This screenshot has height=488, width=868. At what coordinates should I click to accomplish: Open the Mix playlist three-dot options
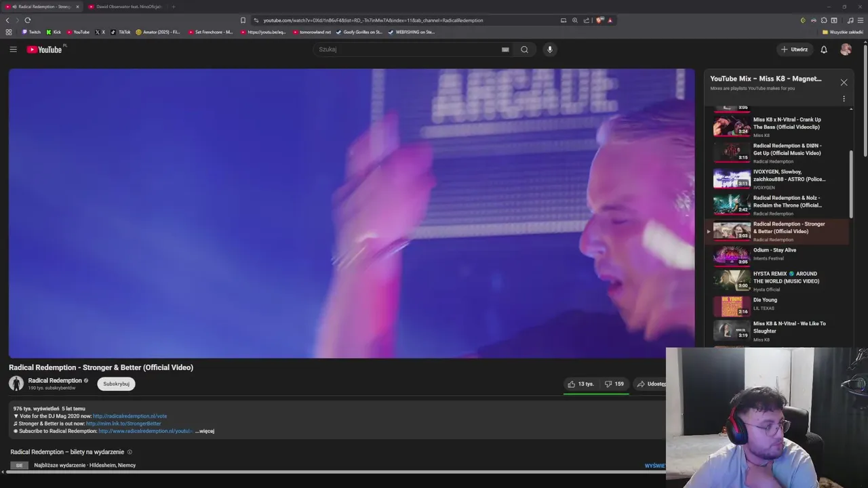(x=844, y=99)
